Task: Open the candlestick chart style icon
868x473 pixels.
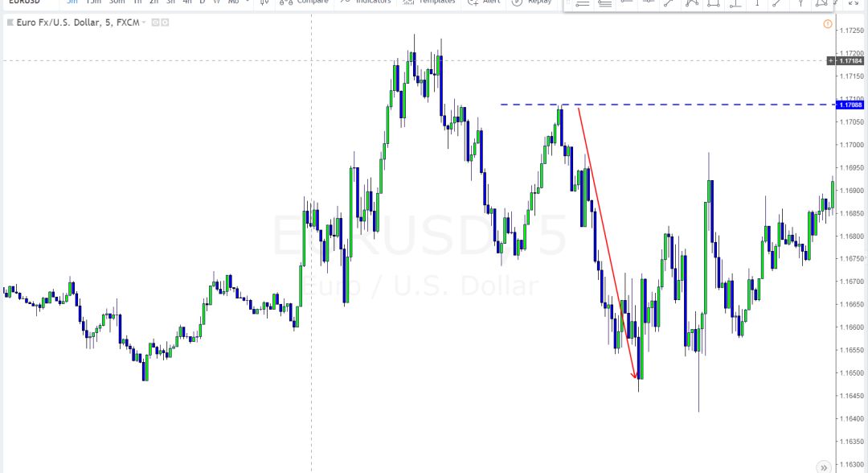Action: (x=264, y=2)
